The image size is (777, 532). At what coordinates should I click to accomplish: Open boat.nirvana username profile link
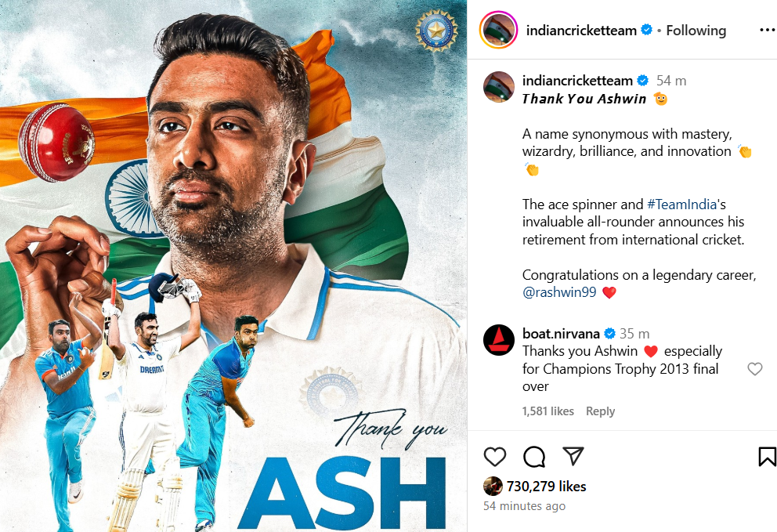pos(561,333)
